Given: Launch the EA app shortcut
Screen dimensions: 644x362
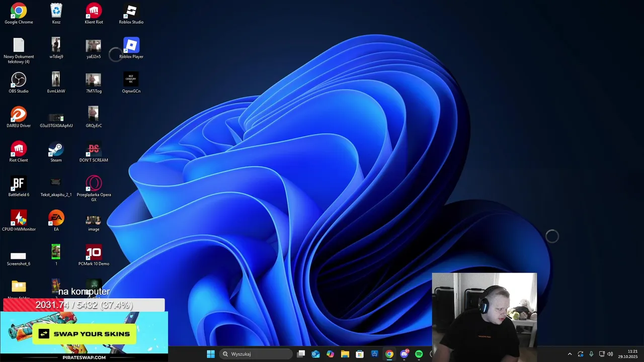Looking at the screenshot, I should [x=56, y=221].
